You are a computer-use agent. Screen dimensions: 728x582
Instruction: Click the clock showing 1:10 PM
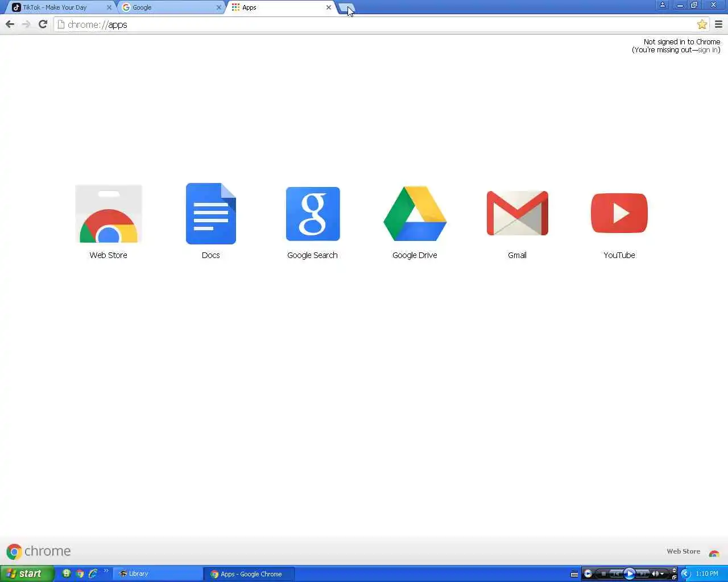707,574
